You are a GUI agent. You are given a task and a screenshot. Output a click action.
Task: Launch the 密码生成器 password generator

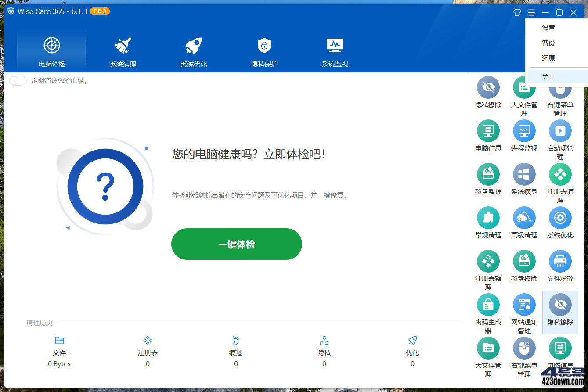(488, 305)
